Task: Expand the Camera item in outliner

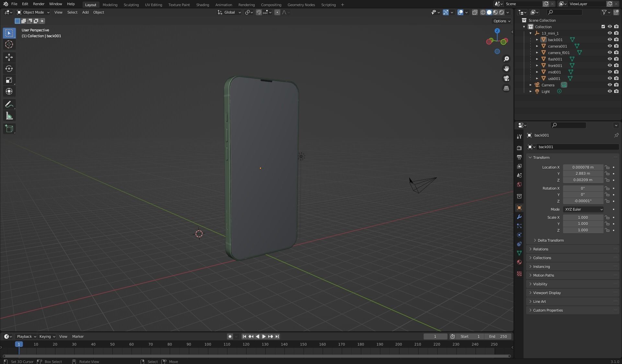Action: [x=530, y=85]
